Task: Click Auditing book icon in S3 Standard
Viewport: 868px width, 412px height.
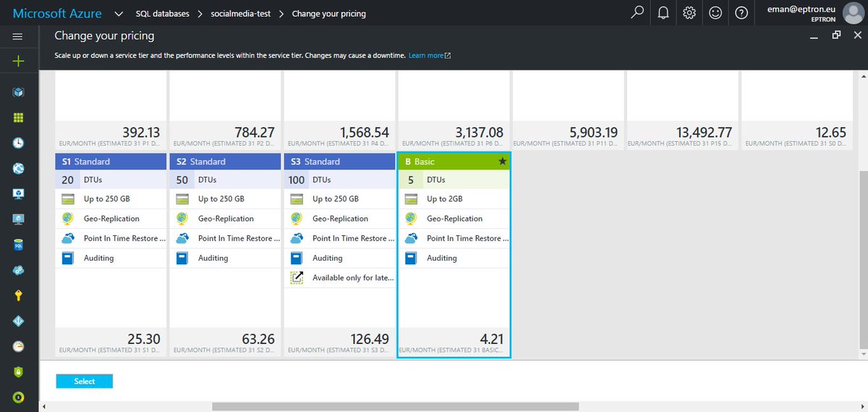Action: 297,258
